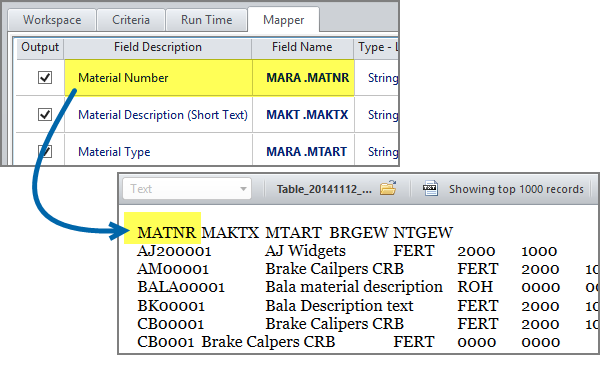Select material CB00001 in preview
The width and height of the screenshot is (600, 365).
170,324
